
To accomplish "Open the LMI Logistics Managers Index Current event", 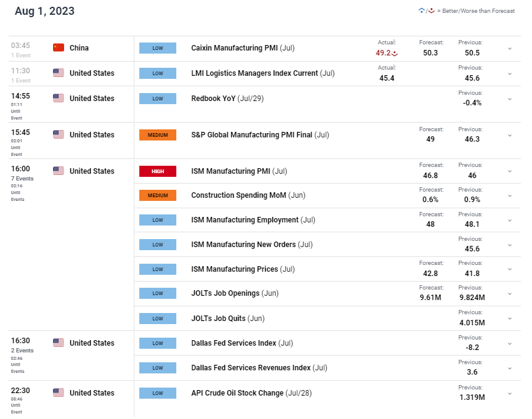I will click(263, 73).
